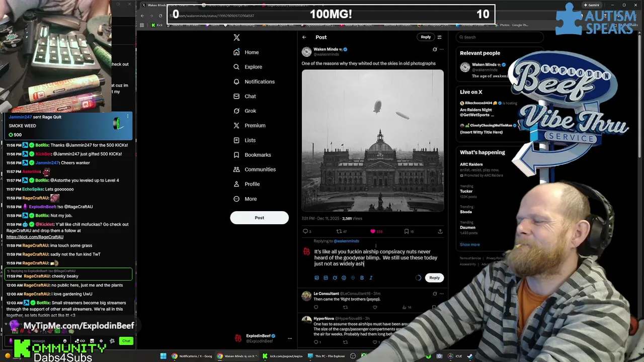
Task: Click the X search field
Action: (500, 37)
